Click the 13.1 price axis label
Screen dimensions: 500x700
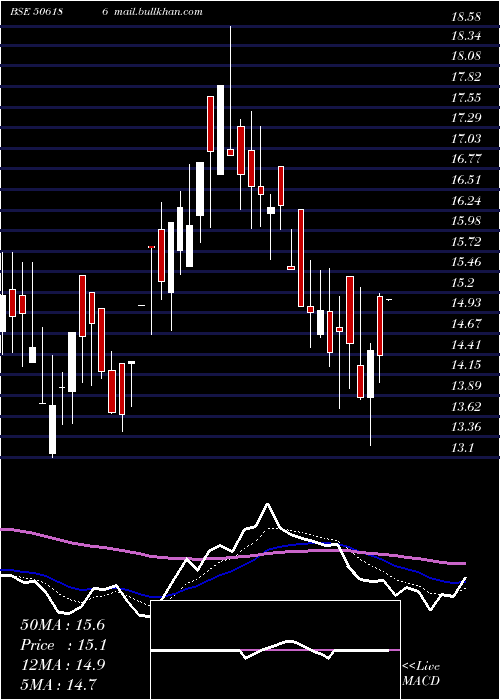[x=462, y=448]
